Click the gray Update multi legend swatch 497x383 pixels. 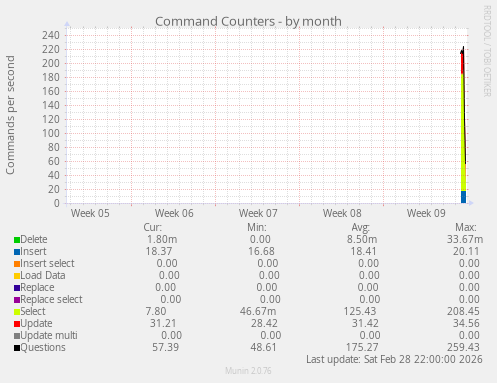(17, 336)
